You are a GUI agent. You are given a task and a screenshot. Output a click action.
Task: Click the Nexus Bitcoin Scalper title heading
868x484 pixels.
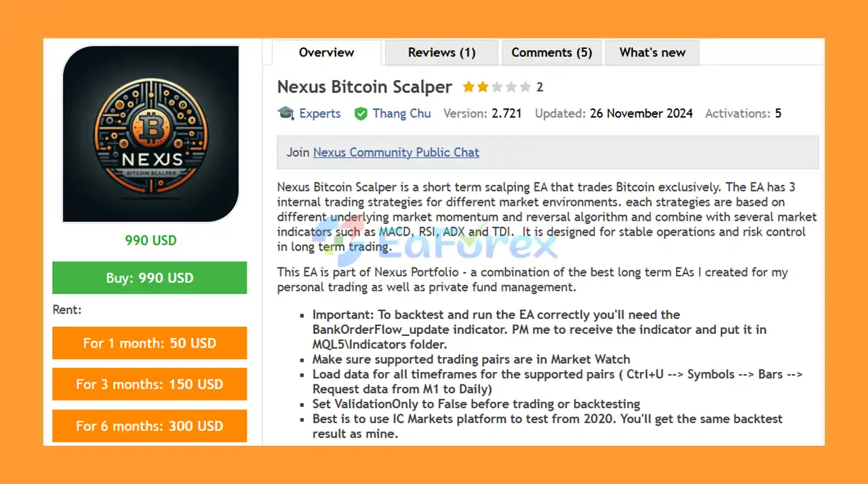[365, 87]
